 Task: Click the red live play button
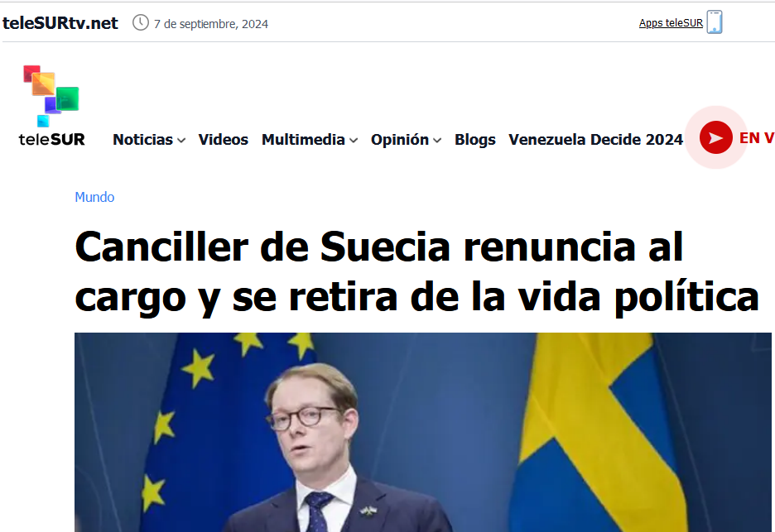click(x=715, y=137)
